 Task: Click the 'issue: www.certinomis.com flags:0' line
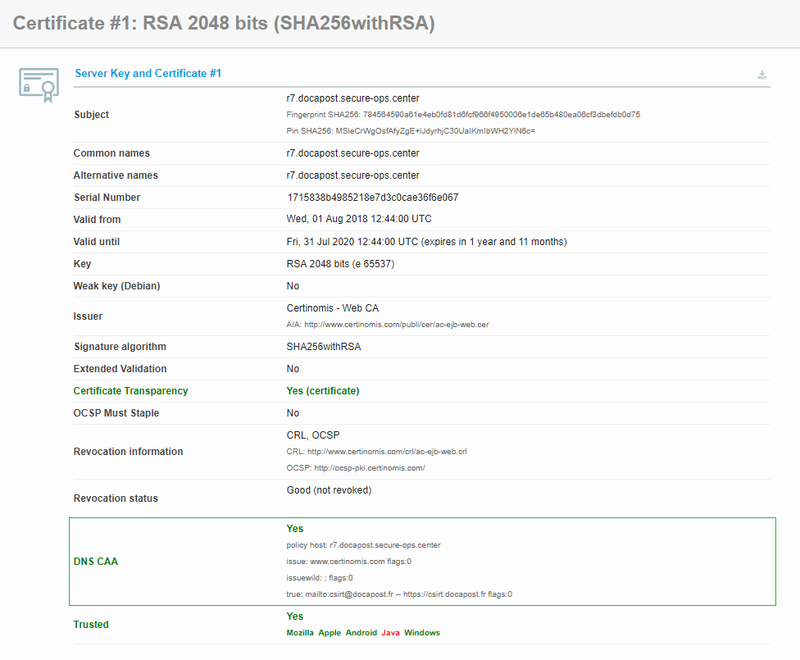click(349, 562)
